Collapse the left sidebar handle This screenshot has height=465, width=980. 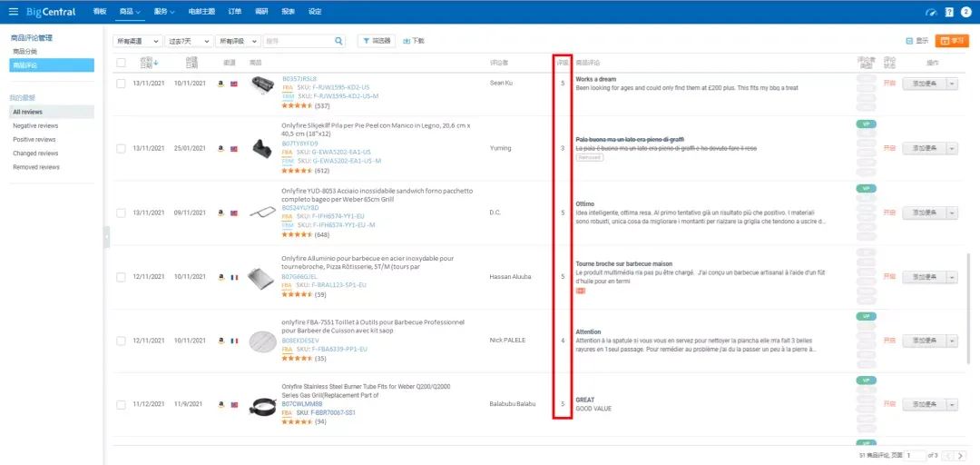(x=106, y=236)
